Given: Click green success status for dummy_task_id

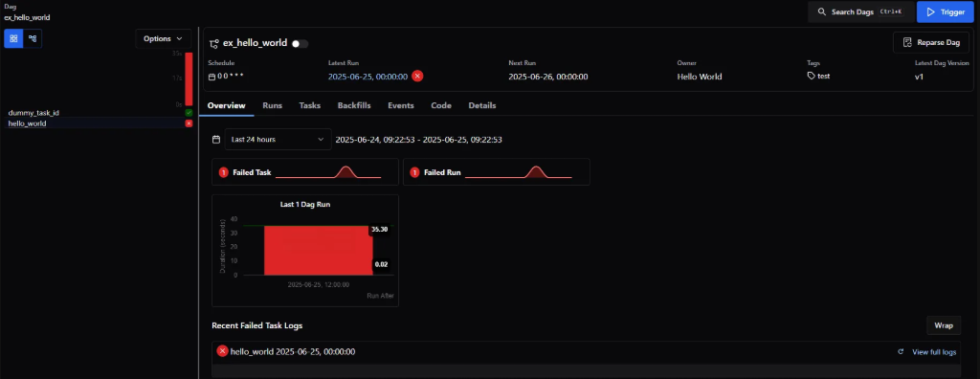Looking at the screenshot, I should (x=189, y=113).
